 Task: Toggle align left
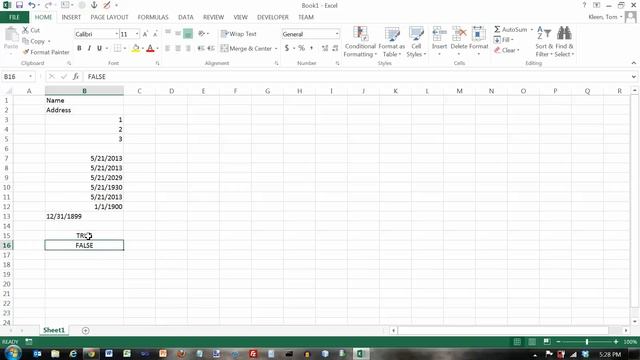tap(168, 49)
